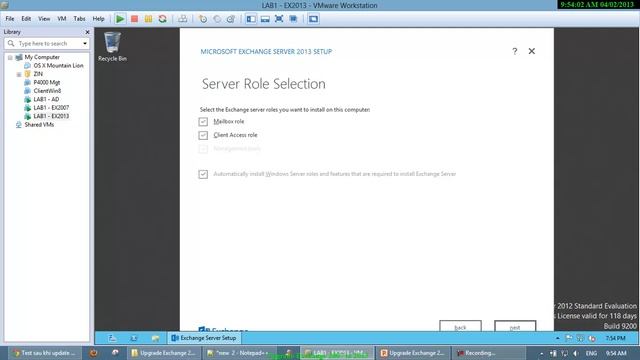Suspend the VM with the yellow pause icon
640x360 pixels.
coord(149,19)
